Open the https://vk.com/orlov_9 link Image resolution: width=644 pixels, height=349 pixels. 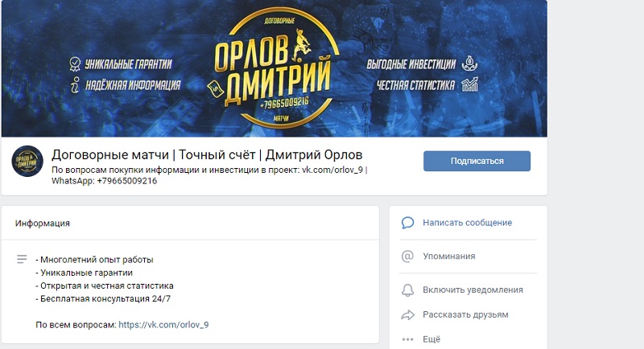pyautogui.click(x=163, y=325)
